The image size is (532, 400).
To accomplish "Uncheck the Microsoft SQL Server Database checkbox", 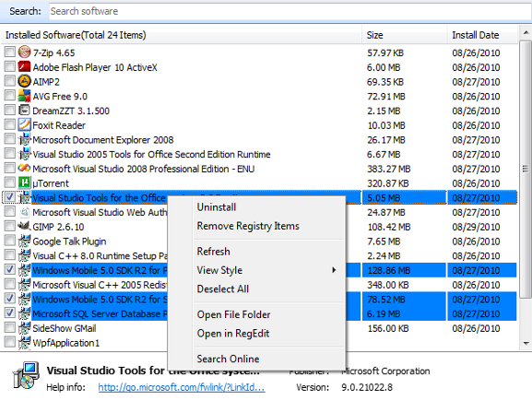I will (x=10, y=313).
